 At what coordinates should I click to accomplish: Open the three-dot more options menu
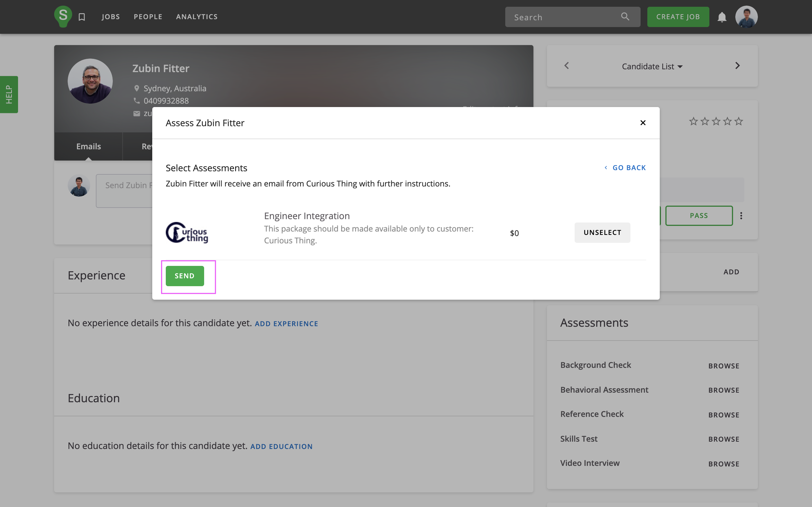[741, 215]
